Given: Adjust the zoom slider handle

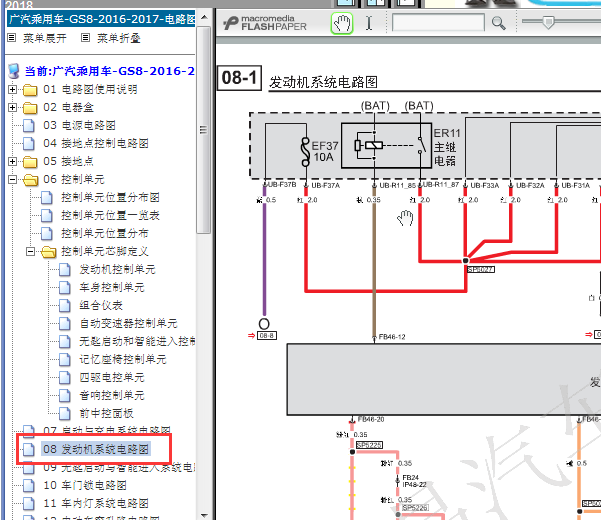Looking at the screenshot, I should click(x=548, y=21).
